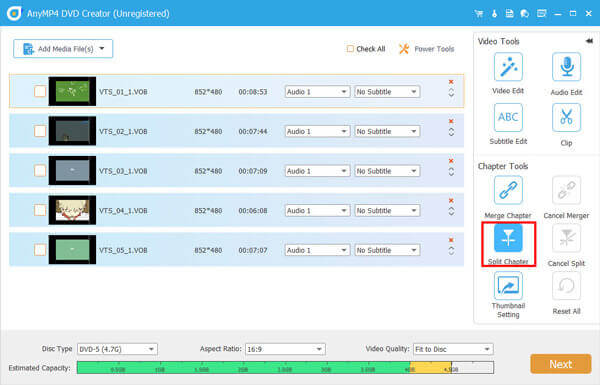Open Audio 1 dropdown for VTS_04_1.VOB

click(317, 210)
